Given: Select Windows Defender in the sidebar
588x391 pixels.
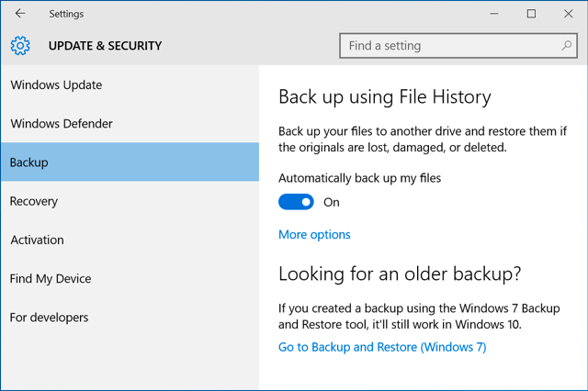Looking at the screenshot, I should point(62,124).
